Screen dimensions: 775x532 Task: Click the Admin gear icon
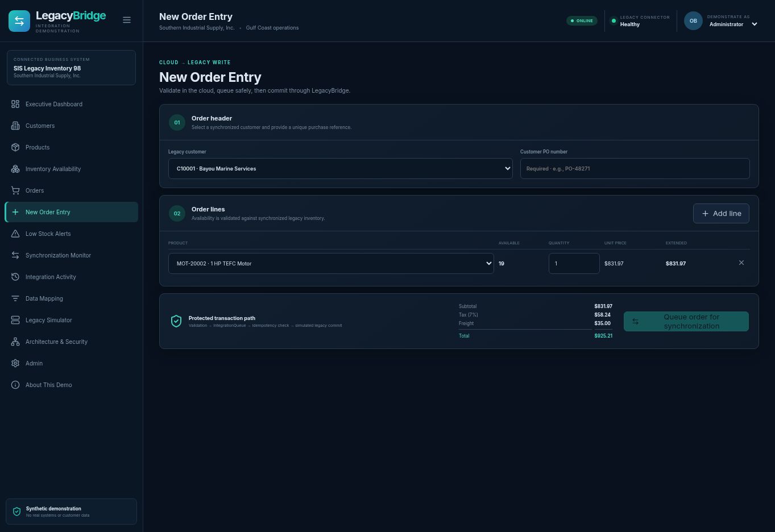(x=15, y=363)
